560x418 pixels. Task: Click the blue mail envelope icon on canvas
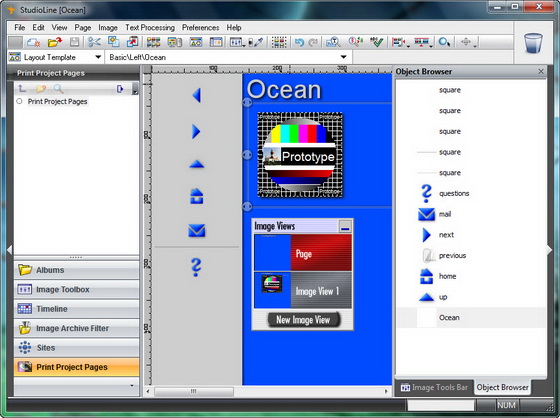[x=196, y=230]
